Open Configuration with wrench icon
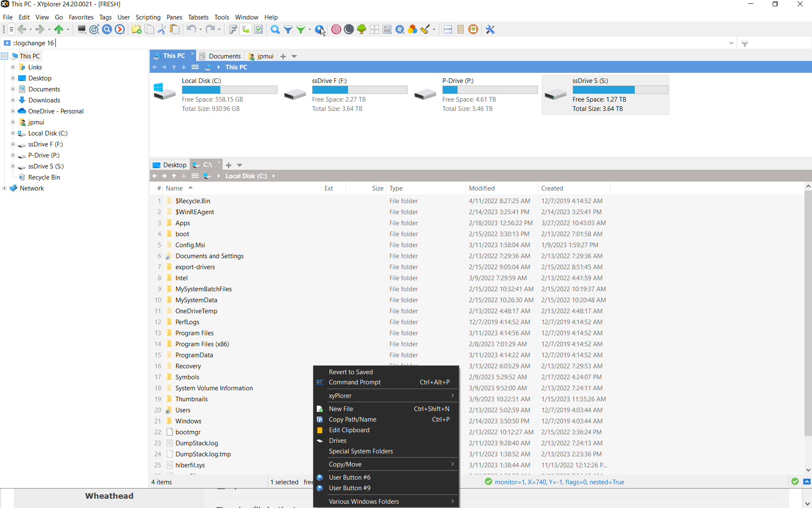 click(x=490, y=29)
